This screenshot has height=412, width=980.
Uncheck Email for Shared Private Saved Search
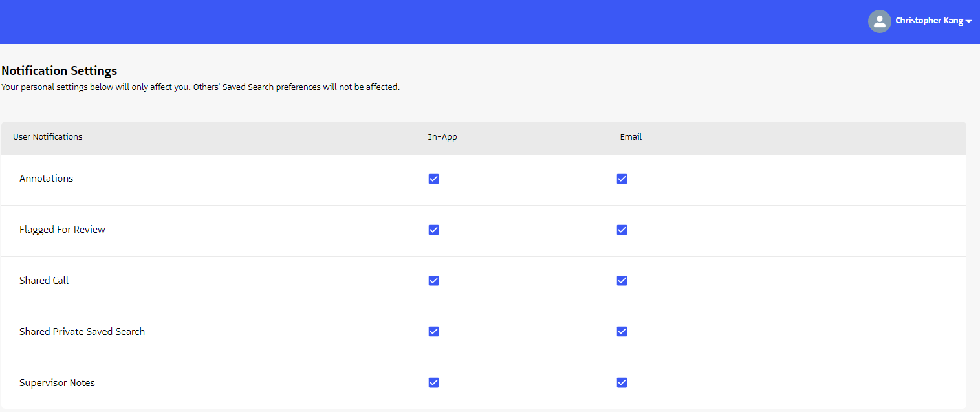point(622,332)
